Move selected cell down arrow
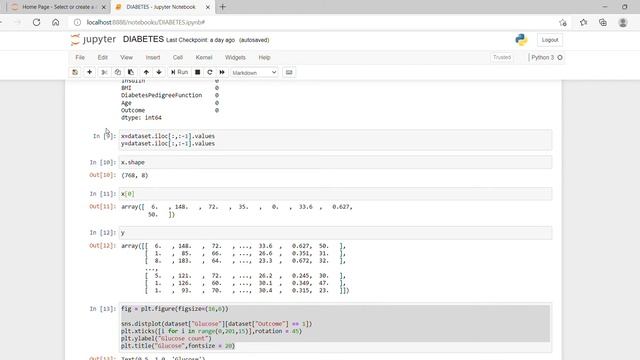The height and width of the screenshot is (360, 640). tap(159, 72)
